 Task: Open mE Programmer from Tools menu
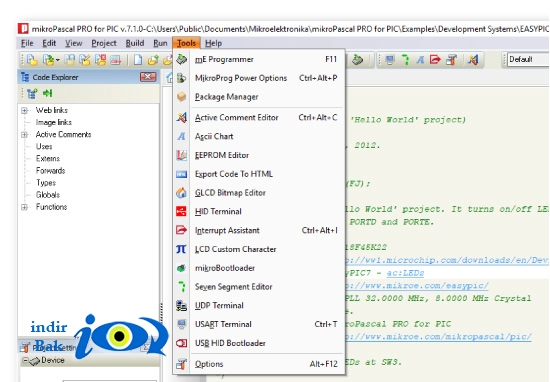tap(259, 59)
